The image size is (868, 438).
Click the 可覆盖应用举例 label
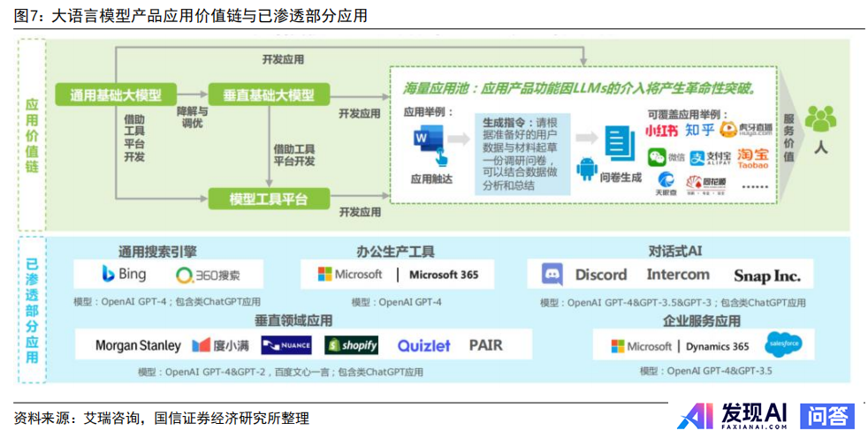pos(688,115)
